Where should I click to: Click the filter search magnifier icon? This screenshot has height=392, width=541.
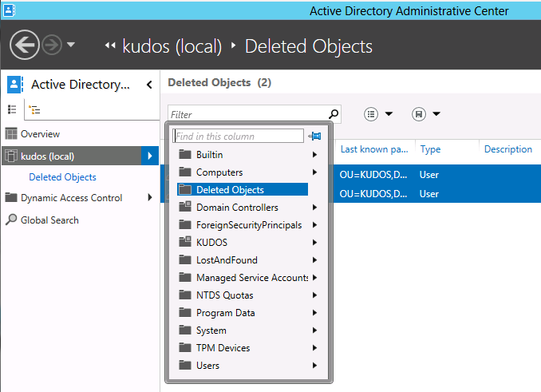[334, 114]
